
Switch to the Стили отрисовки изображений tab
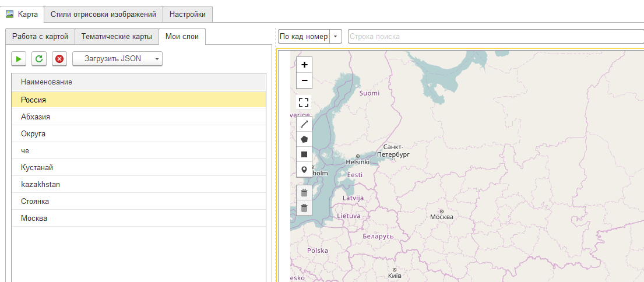[x=103, y=14]
